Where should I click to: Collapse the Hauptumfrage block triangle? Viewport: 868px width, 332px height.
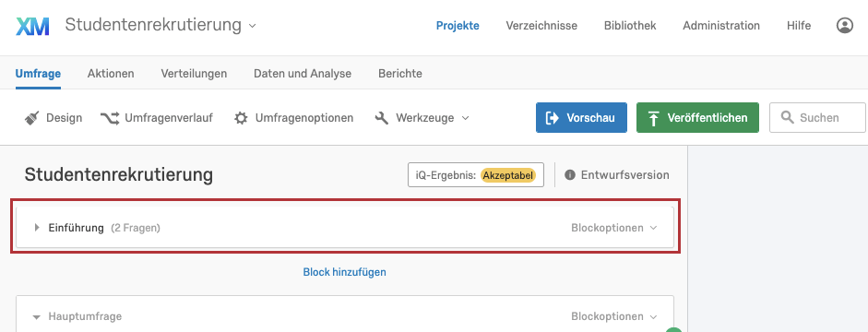click(37, 317)
